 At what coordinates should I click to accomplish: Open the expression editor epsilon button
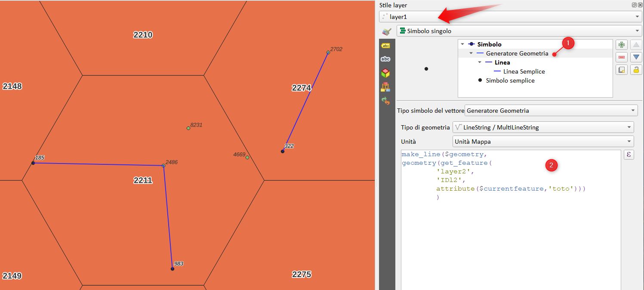point(629,155)
